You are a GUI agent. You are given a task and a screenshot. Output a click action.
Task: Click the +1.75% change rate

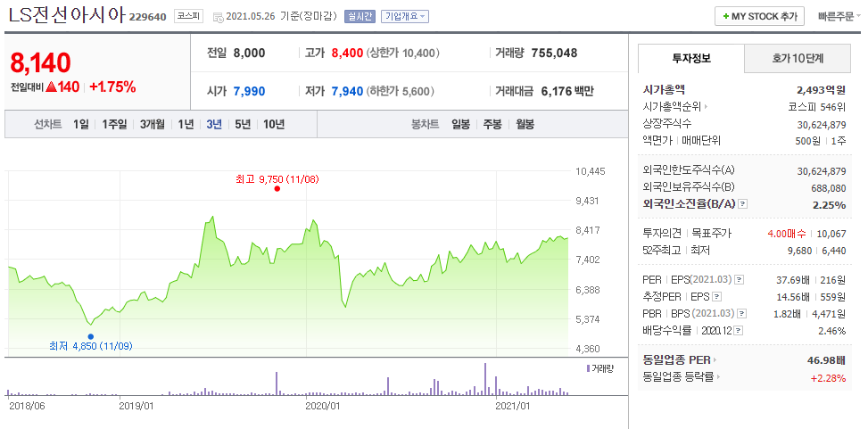coord(112,87)
